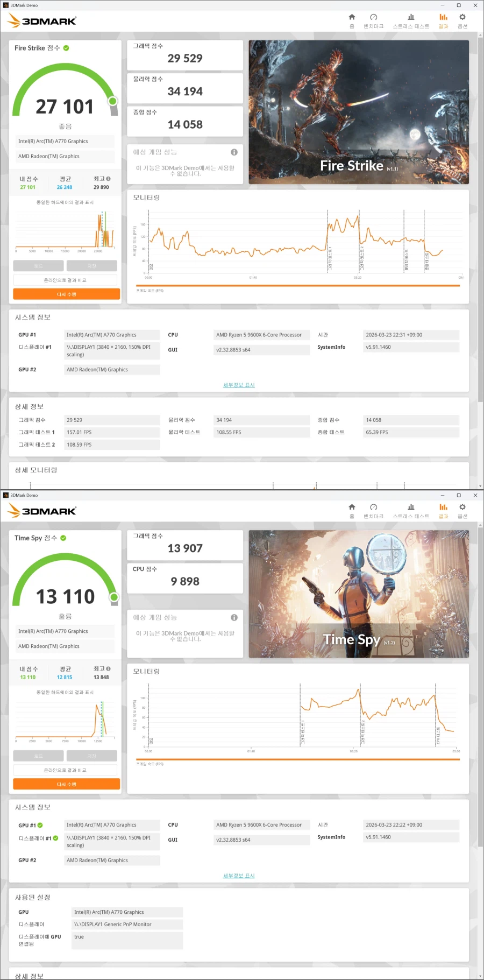Click 108.59 FPS graphics test 2 value
484x980 pixels.
[112, 445]
